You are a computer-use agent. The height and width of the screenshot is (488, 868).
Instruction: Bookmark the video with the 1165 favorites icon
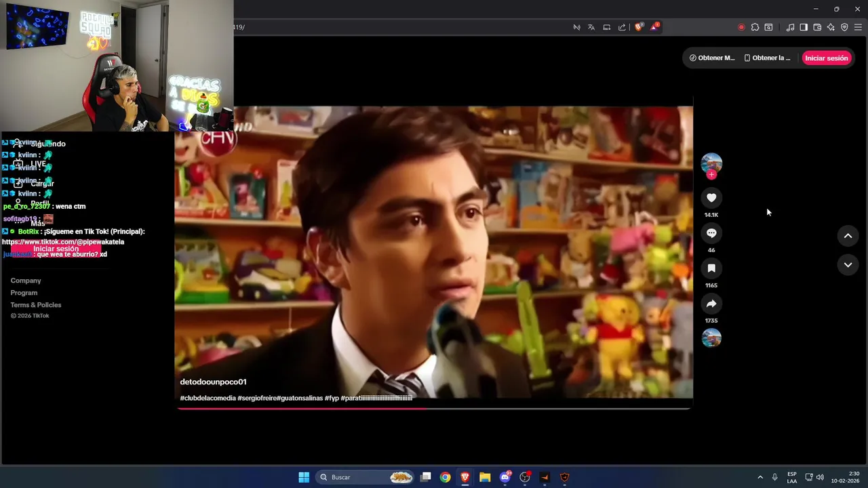coord(711,268)
